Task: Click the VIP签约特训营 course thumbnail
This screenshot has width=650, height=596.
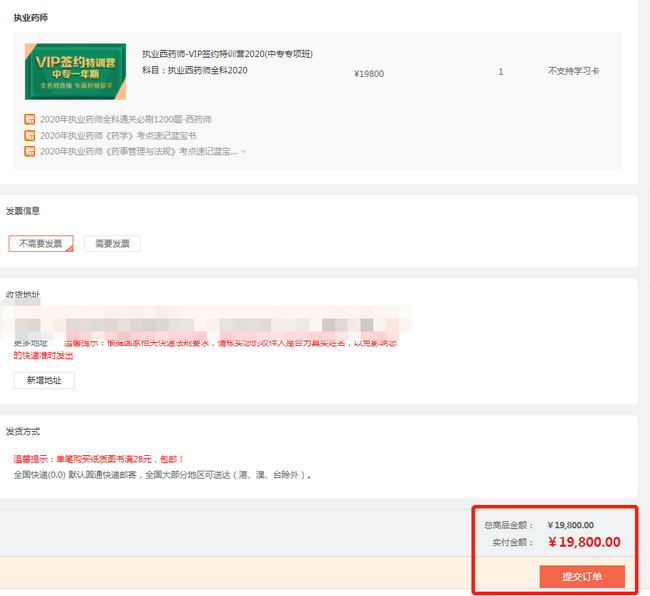Action: [75, 71]
